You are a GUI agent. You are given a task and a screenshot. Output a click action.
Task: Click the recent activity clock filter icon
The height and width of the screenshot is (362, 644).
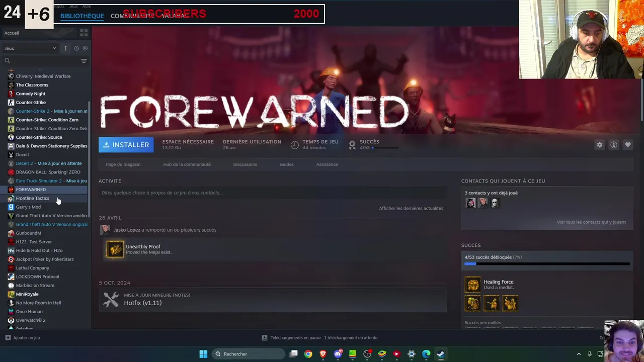(76, 48)
